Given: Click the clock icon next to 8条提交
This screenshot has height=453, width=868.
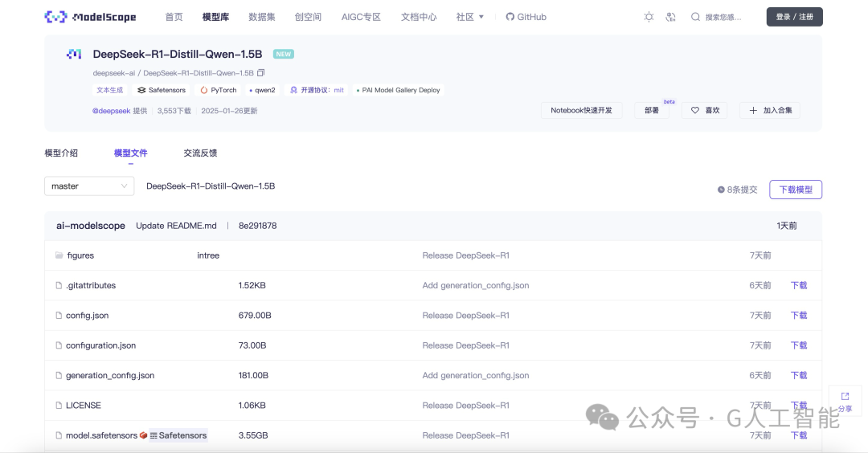Looking at the screenshot, I should 721,190.
